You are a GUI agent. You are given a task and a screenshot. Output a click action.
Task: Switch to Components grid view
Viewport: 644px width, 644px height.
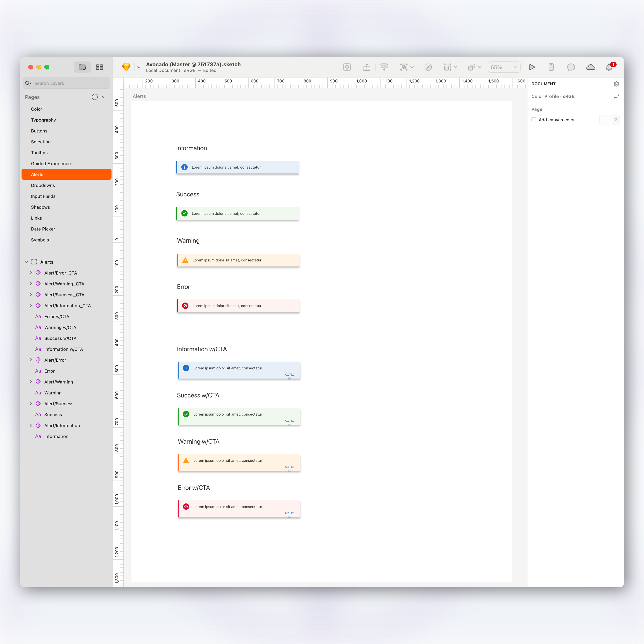(99, 67)
